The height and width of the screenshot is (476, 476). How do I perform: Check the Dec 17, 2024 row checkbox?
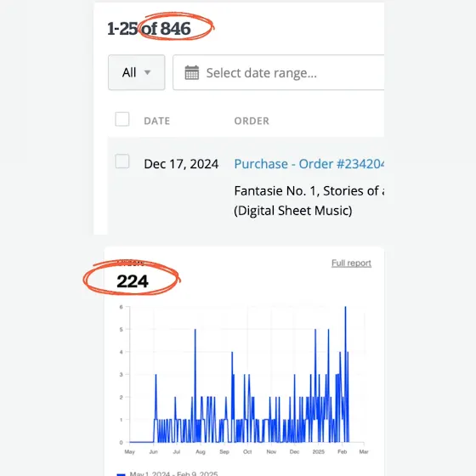coord(122,161)
